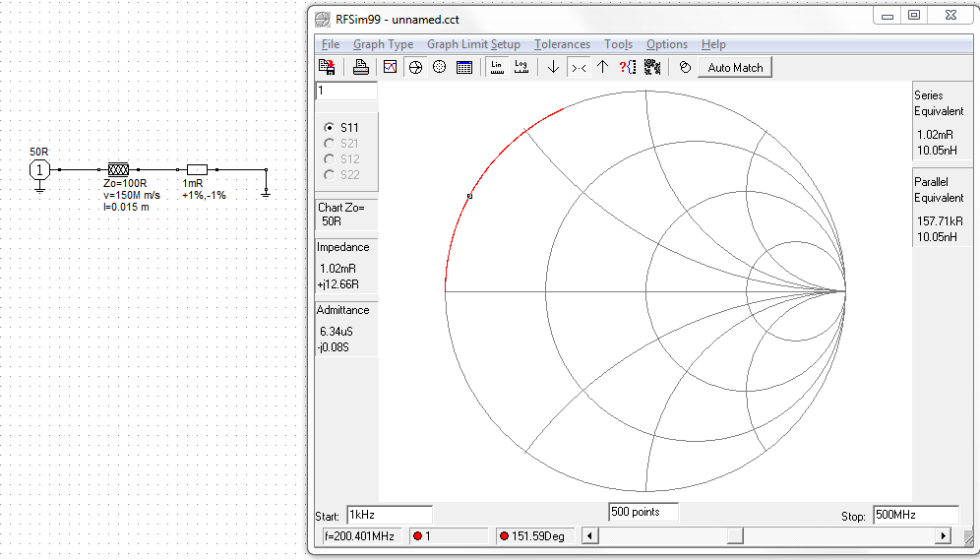Click the -j0.08S admittance value
Image resolution: width=980 pixels, height=560 pixels.
[334, 346]
